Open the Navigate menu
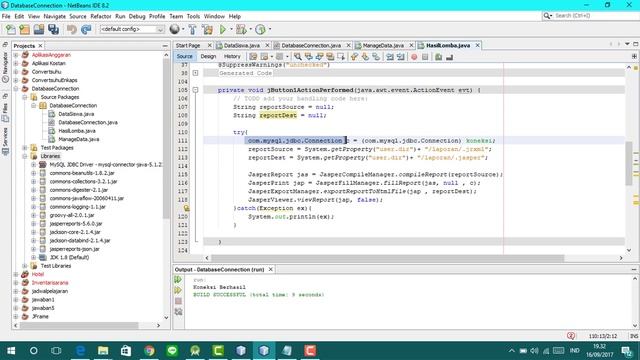This screenshot has width=640, height=360. pyautogui.click(x=55, y=16)
